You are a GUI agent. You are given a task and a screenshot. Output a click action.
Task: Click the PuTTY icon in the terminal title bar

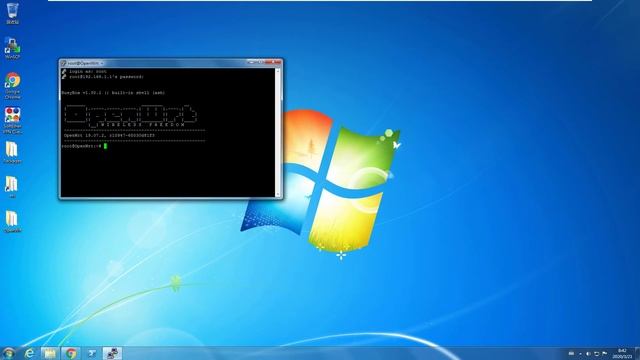click(63, 63)
